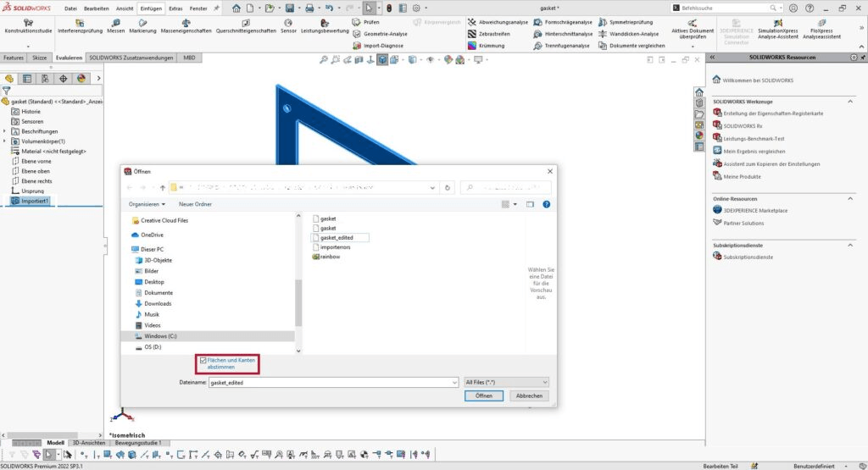Click the Öffnen button

point(483,395)
